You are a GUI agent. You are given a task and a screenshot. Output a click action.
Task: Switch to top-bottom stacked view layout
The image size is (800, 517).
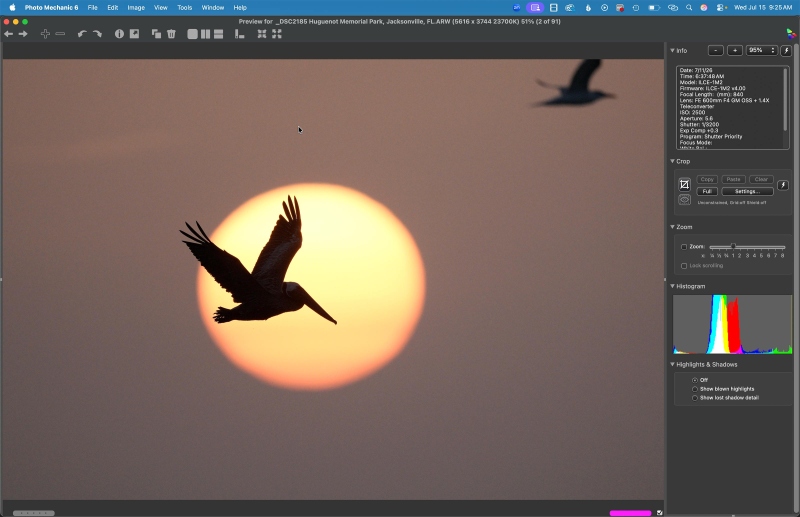point(218,34)
